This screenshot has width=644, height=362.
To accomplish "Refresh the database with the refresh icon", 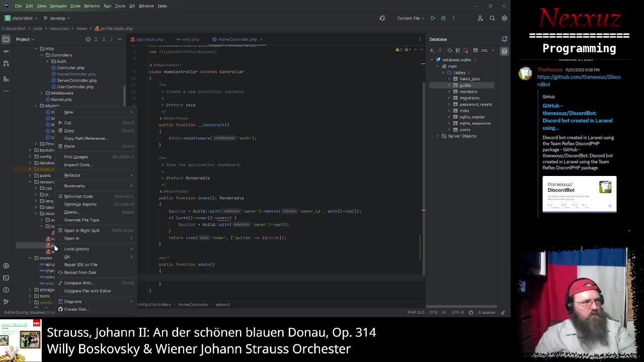I will pos(449,50).
